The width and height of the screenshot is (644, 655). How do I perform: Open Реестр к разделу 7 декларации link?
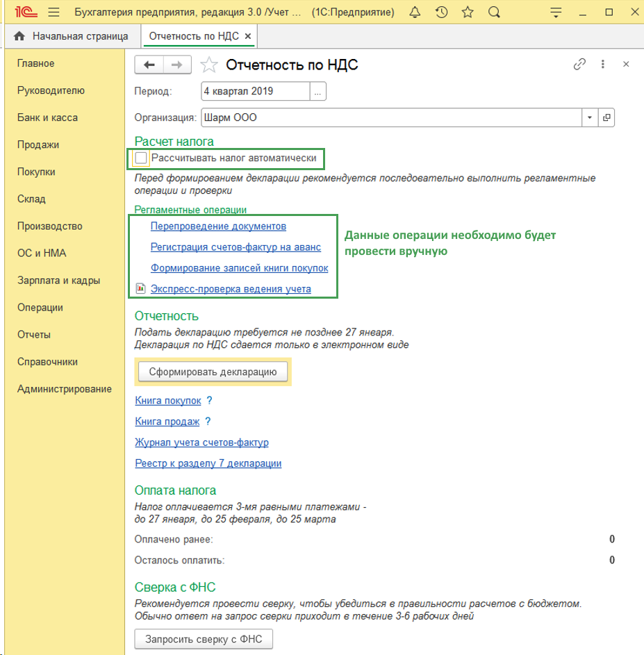(x=208, y=463)
